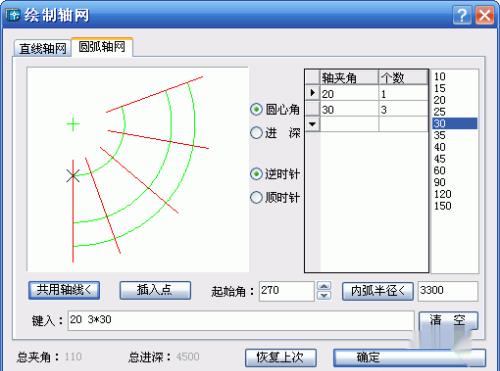Open the dropdown arrow in empty table row
This screenshot has height=371, width=500.
pos(312,124)
